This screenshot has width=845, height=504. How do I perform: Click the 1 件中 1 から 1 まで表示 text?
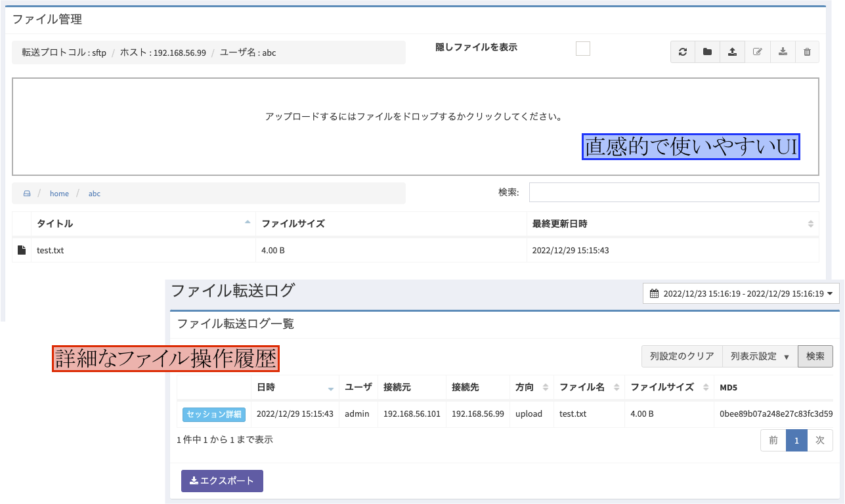coord(225,440)
